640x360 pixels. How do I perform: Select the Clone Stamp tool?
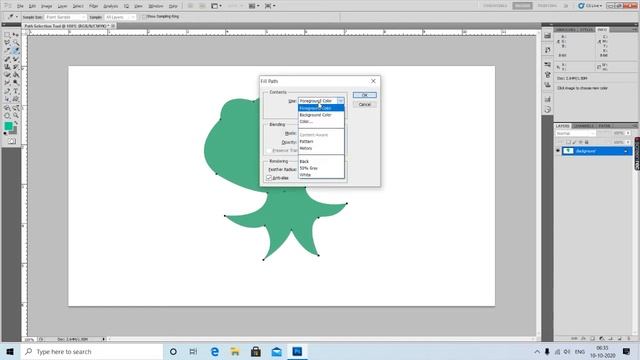[7, 67]
